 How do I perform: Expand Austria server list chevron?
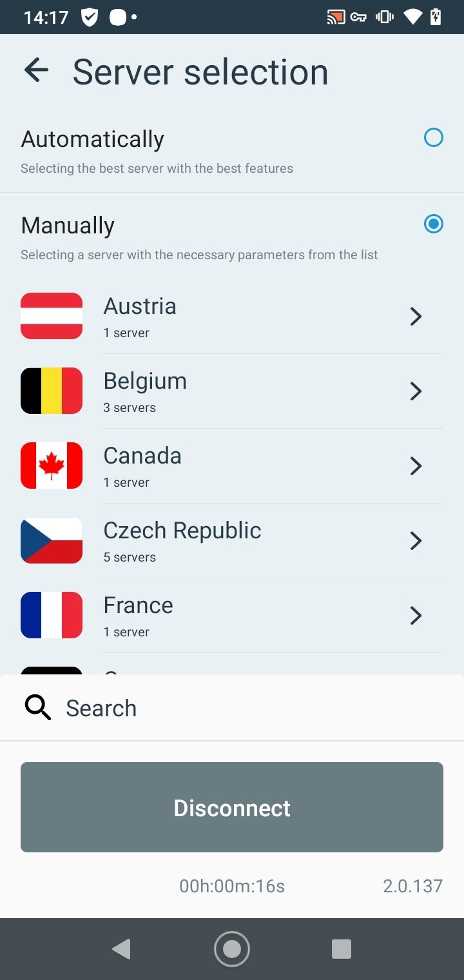[x=416, y=316]
